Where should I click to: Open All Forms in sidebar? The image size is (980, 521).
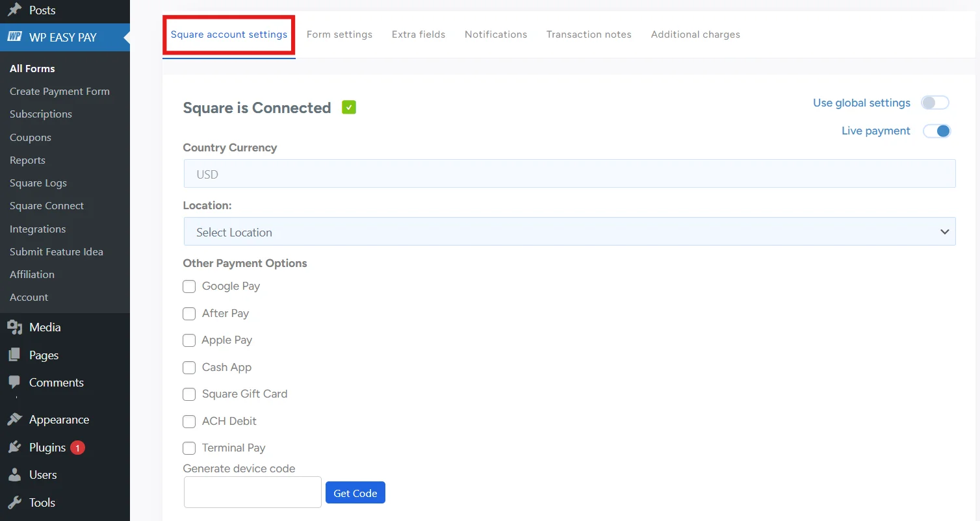pyautogui.click(x=32, y=68)
